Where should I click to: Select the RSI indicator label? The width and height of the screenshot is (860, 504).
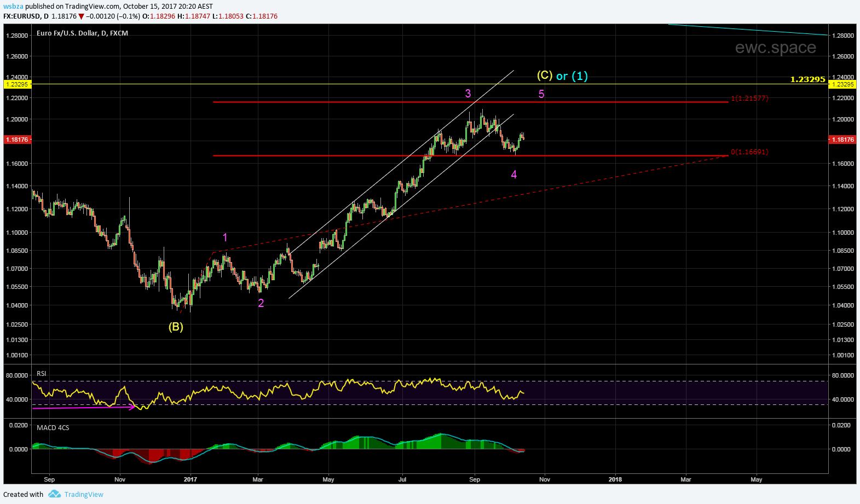42,374
